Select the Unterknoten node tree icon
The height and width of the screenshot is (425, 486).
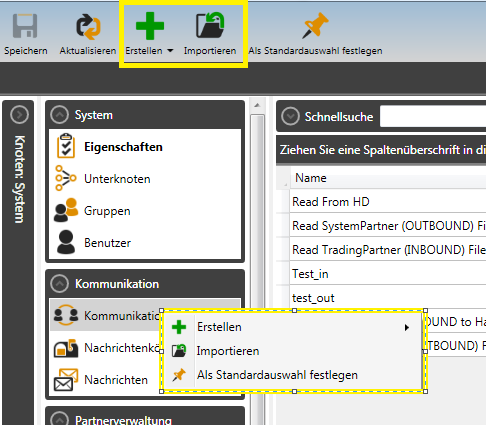click(x=65, y=178)
